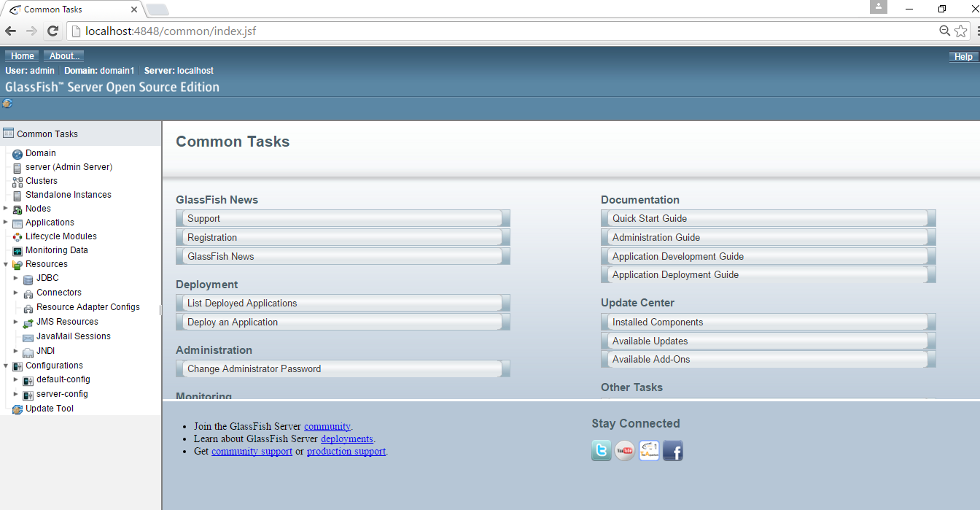Open List Deployed Applications
The width and height of the screenshot is (980, 510).
pos(343,304)
